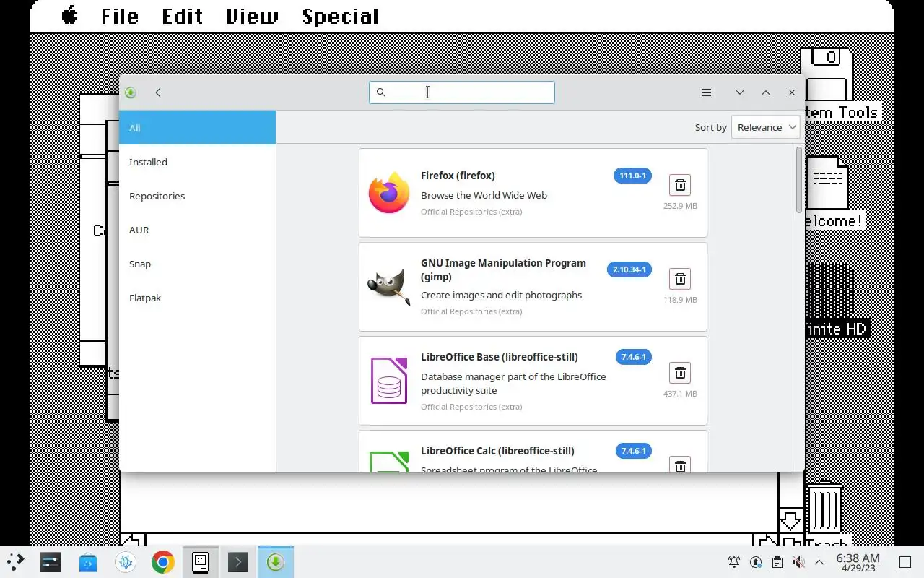Click the LibreOffice Calc trash button
This screenshot has width=924, height=578.
click(680, 465)
